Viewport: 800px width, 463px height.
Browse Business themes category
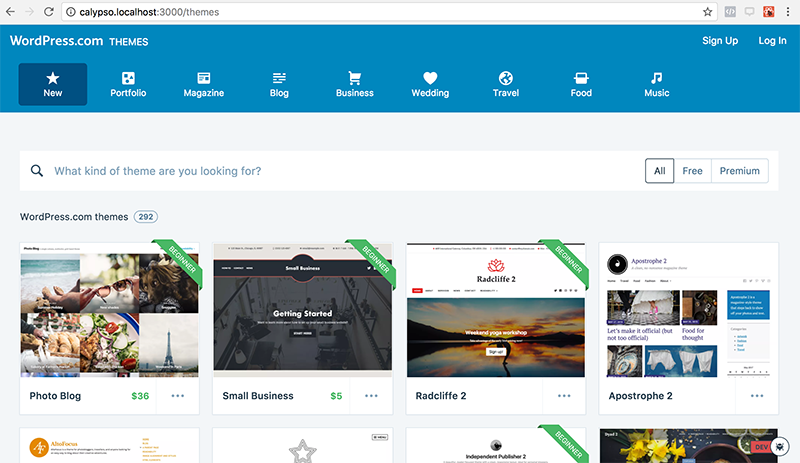coord(355,84)
